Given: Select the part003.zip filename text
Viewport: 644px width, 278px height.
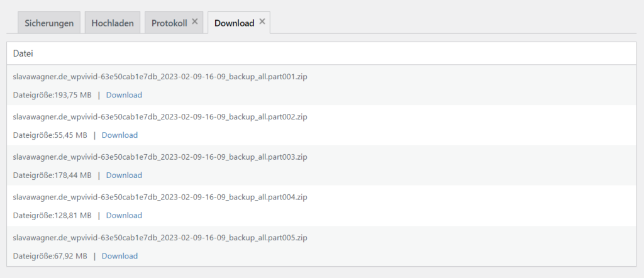Looking at the screenshot, I should point(160,157).
